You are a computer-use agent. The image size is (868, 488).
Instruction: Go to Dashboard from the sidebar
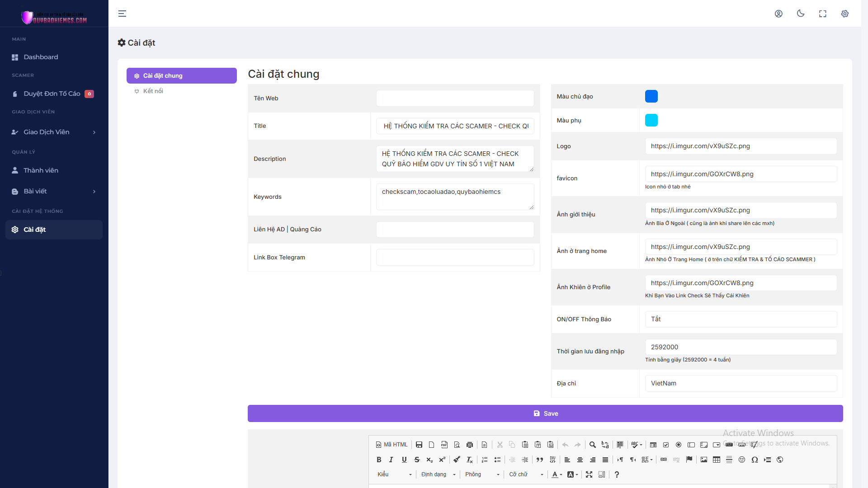coord(41,57)
